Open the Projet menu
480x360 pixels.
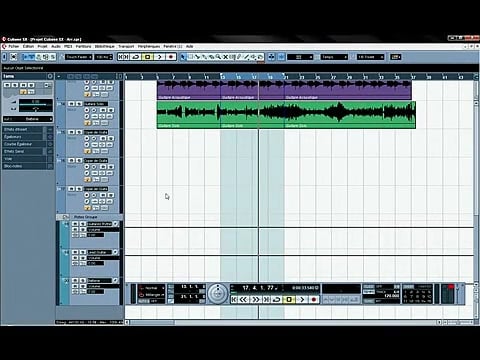(x=42, y=46)
